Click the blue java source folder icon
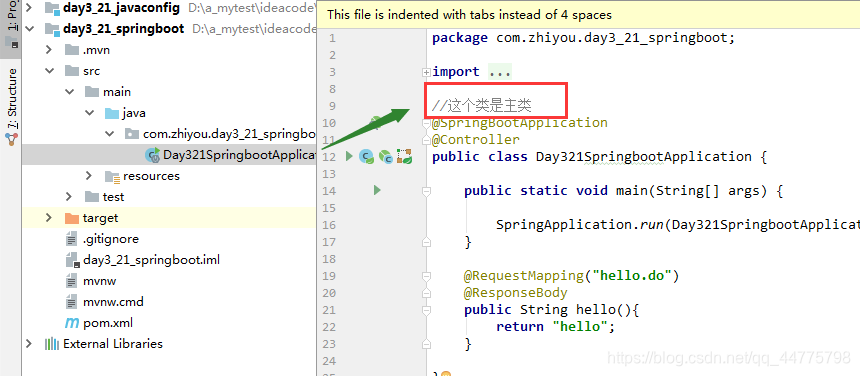Screen dimensions: 860x376 pos(112,113)
